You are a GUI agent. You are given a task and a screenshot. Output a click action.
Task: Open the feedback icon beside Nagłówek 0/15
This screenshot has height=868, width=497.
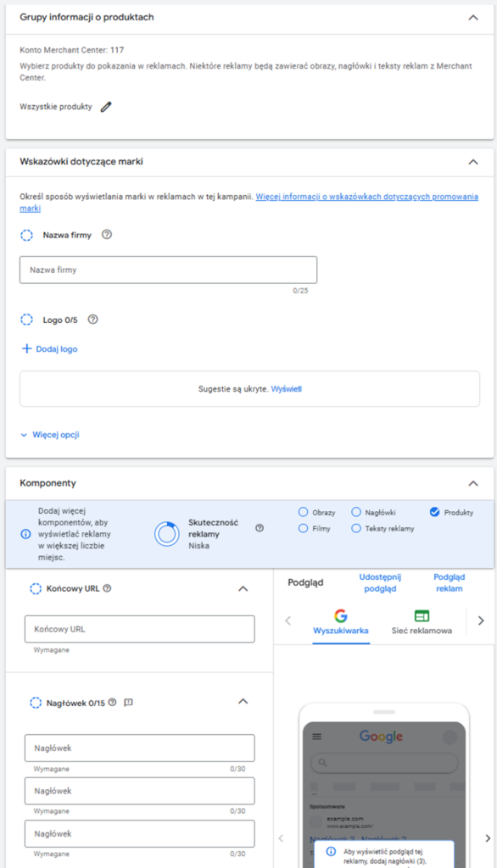click(129, 703)
